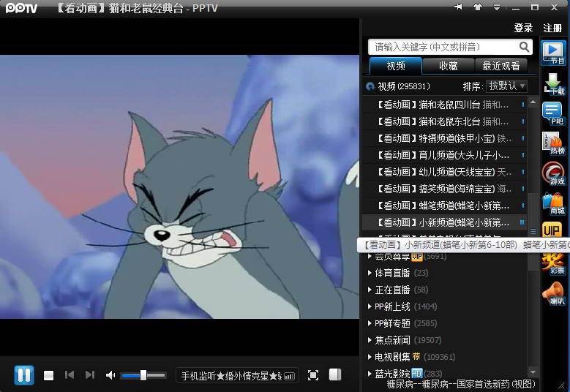
Task: Open VIP sidebar icon
Action: pyautogui.click(x=552, y=230)
